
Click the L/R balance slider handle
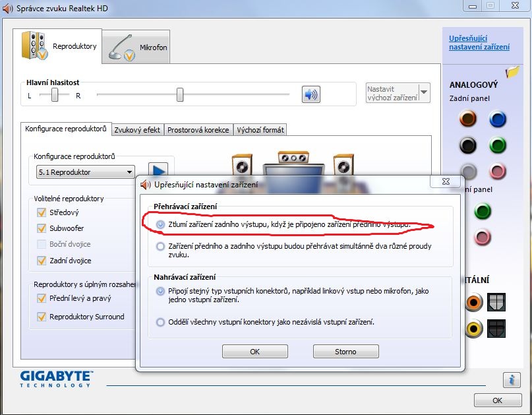(x=55, y=95)
